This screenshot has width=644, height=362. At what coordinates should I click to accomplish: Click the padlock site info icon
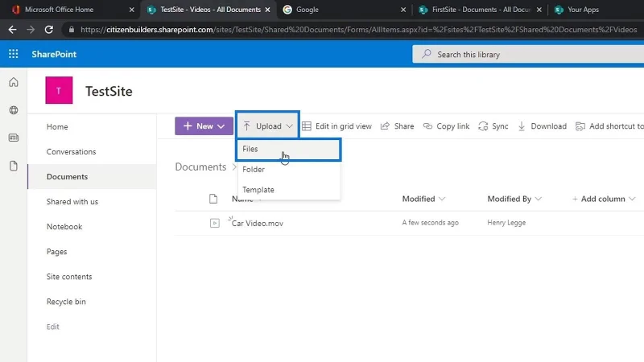pos(72,30)
